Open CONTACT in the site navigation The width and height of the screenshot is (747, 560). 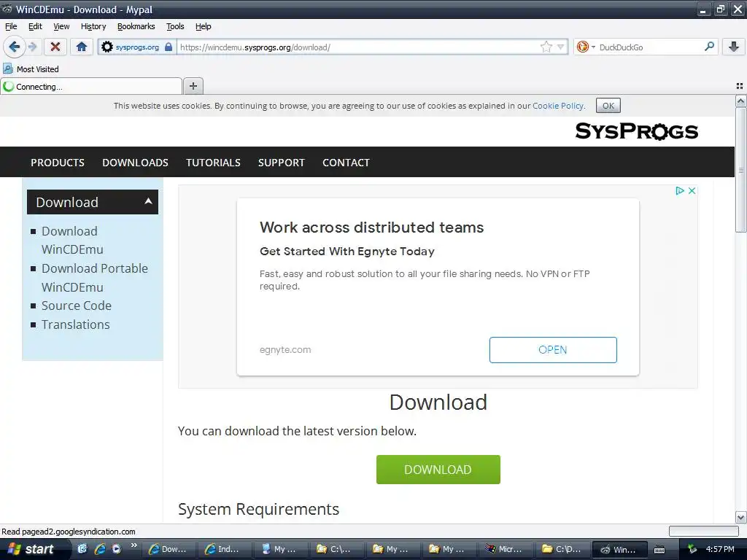[x=346, y=163]
